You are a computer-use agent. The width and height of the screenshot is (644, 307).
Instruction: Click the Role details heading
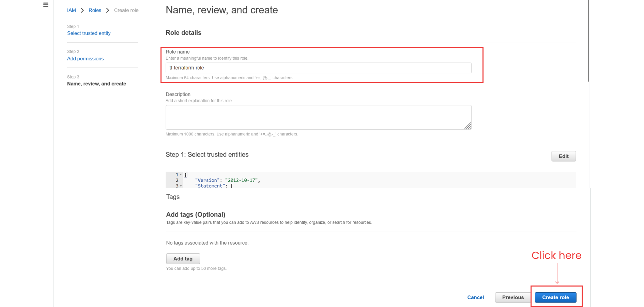[183, 33]
